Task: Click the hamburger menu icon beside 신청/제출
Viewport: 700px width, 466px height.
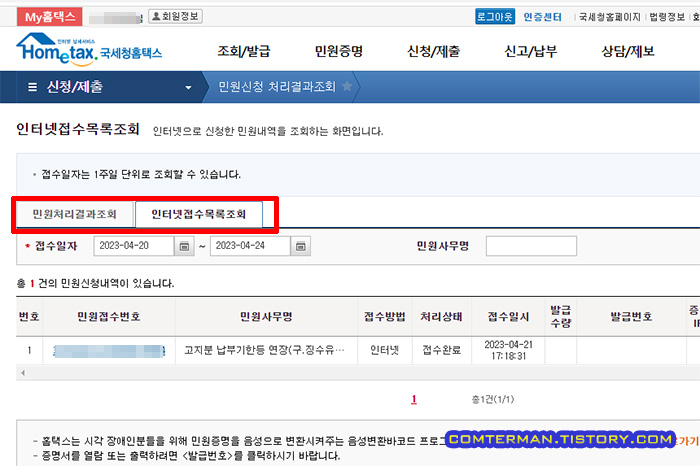Action: pos(32,87)
